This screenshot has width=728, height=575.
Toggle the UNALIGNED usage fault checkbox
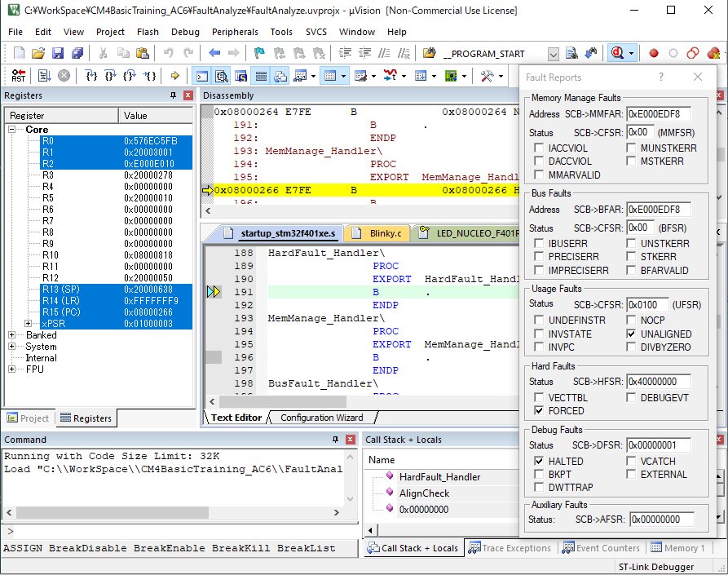[x=631, y=334]
